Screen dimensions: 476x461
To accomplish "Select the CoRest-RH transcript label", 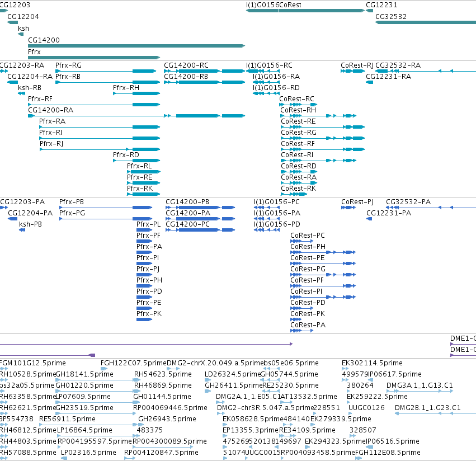I will pyautogui.click(x=298, y=110).
